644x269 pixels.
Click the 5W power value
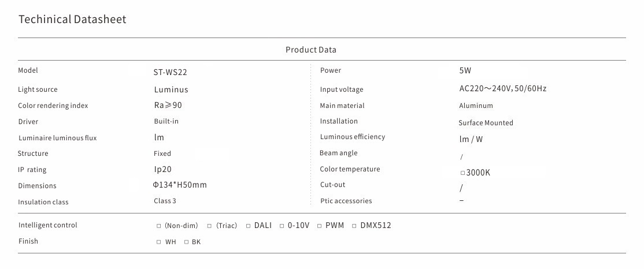click(x=465, y=71)
